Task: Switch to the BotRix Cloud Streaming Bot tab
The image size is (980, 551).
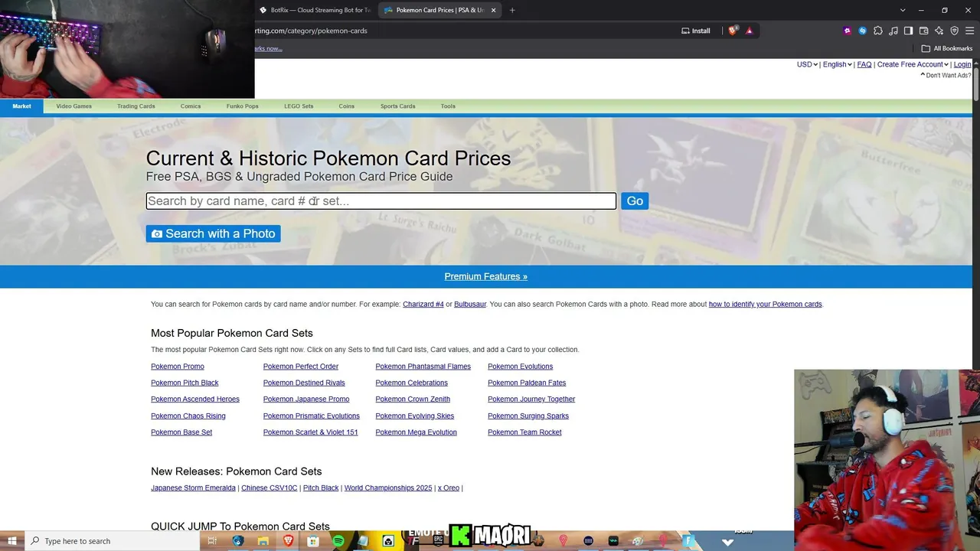Action: [315, 10]
